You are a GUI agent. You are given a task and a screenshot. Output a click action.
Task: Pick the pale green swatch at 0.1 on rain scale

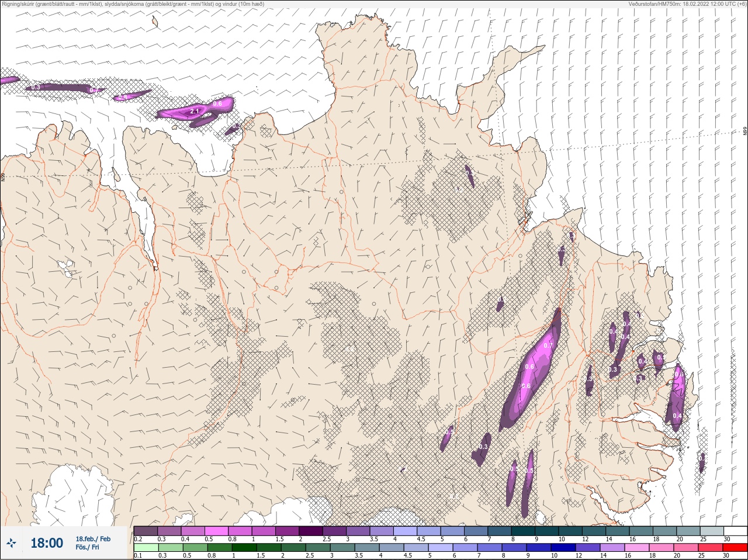point(146,548)
